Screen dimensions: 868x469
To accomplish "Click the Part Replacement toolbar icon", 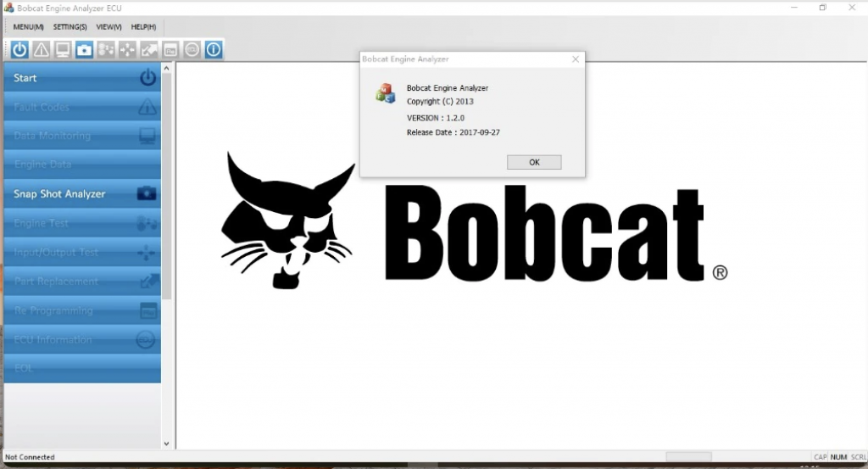I will coord(149,50).
